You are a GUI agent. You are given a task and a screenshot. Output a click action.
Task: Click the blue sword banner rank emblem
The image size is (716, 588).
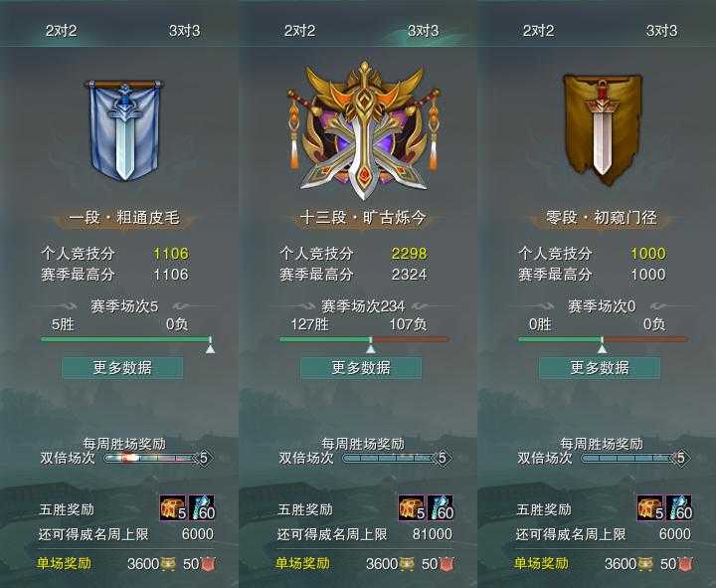(123, 129)
